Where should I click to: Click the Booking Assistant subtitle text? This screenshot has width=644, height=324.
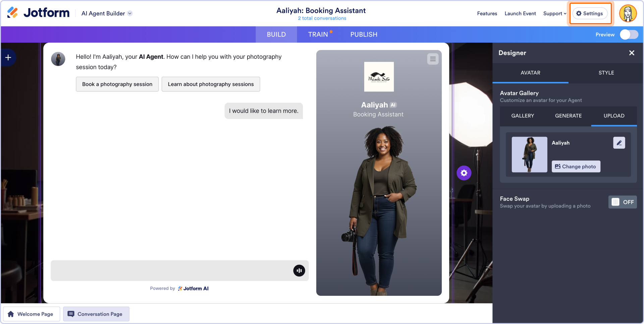click(378, 114)
